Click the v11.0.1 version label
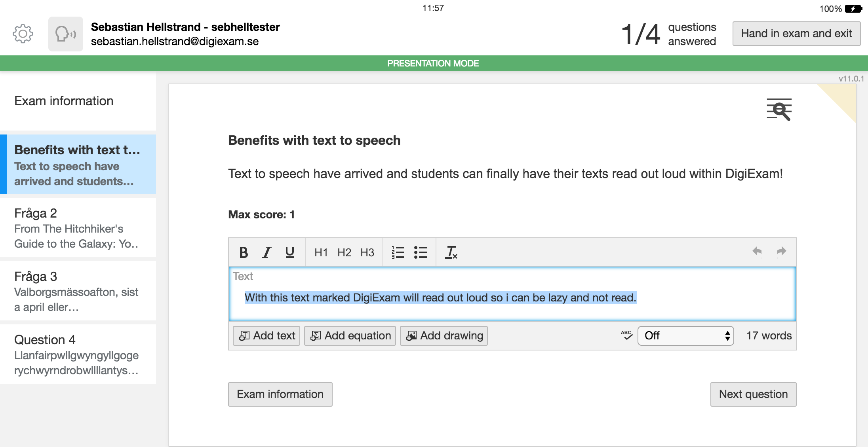The image size is (868, 447). click(x=851, y=79)
